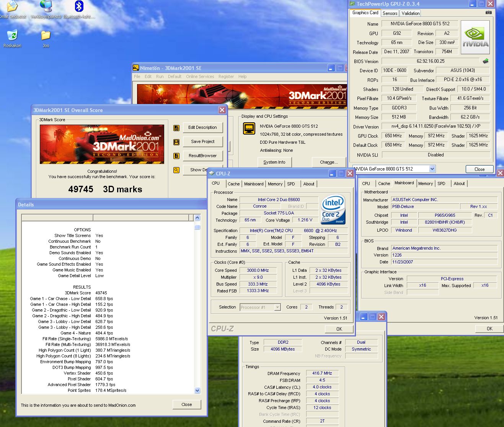Viewport: 504px width, 427px height.
Task: Click the Save Project button
Action: (x=202, y=142)
